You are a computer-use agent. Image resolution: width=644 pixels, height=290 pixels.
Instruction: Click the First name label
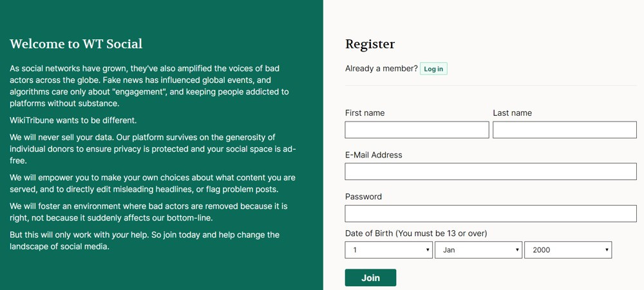(x=365, y=113)
